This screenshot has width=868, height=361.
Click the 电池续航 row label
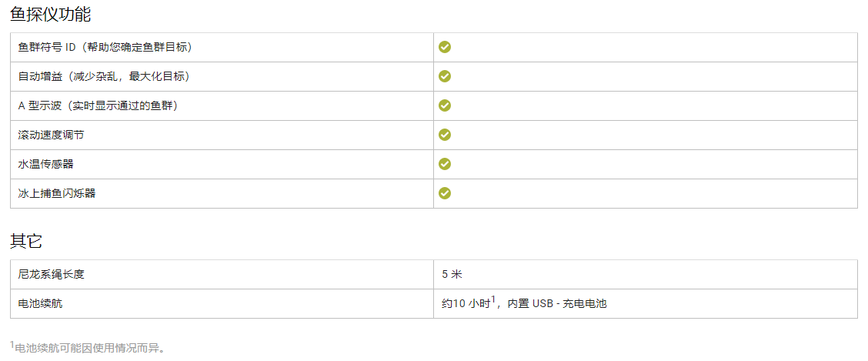click(x=40, y=303)
